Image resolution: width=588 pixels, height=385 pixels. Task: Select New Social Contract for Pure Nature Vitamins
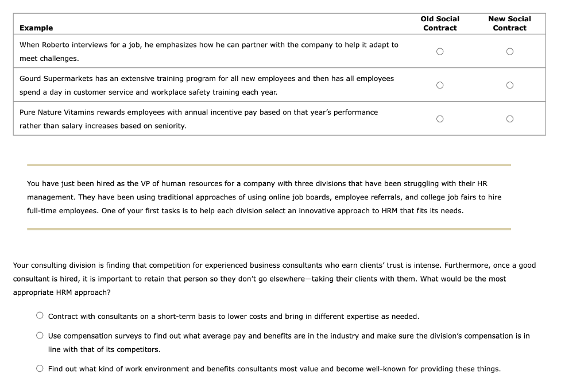[509, 118]
